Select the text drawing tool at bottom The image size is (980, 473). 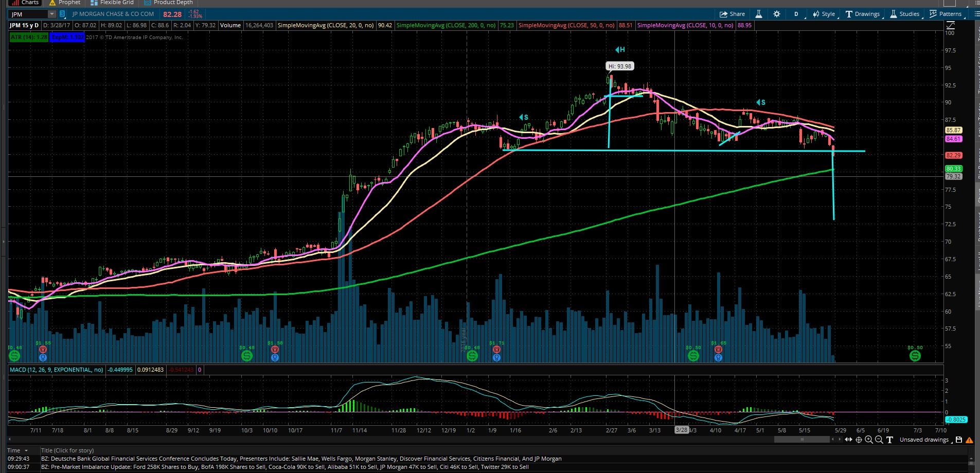(889, 440)
